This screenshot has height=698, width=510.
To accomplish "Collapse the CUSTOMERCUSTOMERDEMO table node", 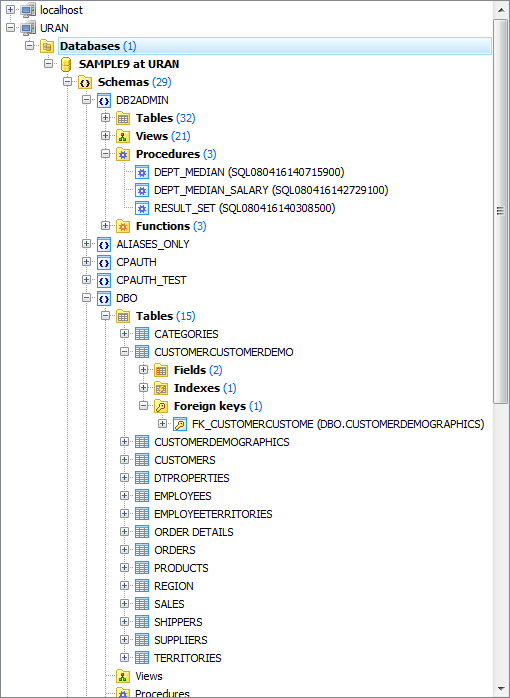I will coord(125,352).
